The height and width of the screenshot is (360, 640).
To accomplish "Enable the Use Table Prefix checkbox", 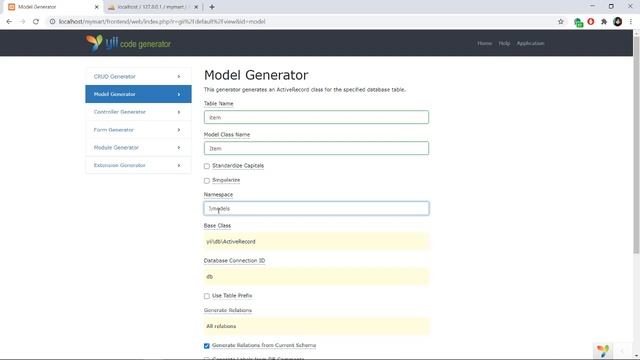I will [207, 296].
